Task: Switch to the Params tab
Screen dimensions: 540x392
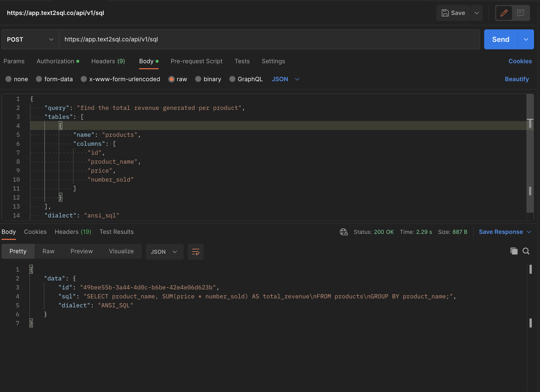Action: 14,61
